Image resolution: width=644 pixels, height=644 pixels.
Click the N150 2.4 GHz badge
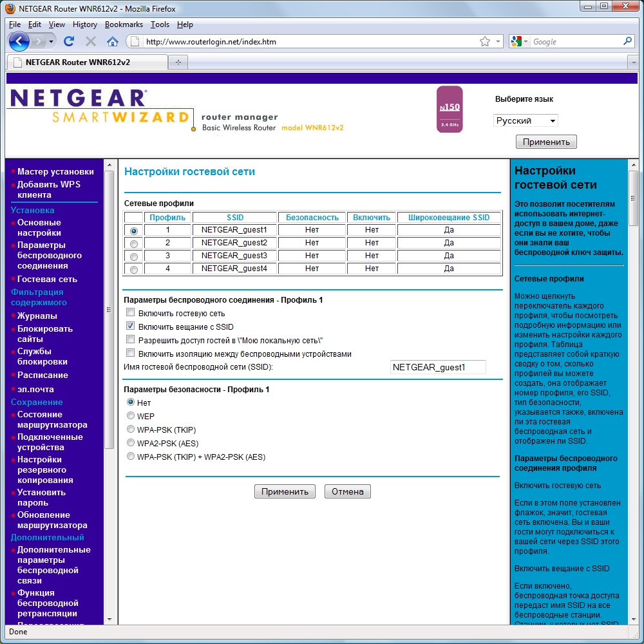450,109
